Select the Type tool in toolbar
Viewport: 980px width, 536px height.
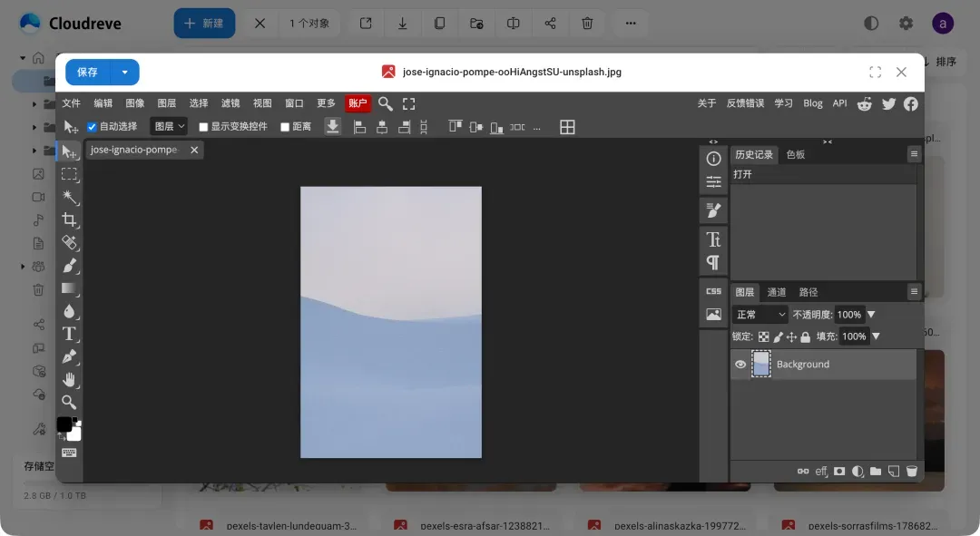pos(70,334)
